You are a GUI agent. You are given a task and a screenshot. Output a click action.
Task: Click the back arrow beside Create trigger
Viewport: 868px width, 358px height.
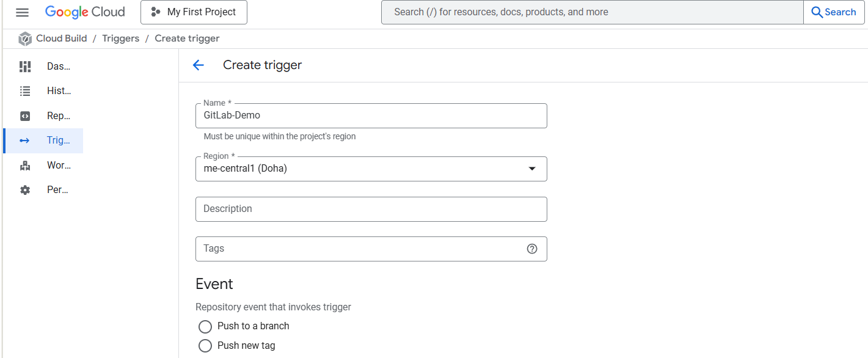[x=198, y=65]
